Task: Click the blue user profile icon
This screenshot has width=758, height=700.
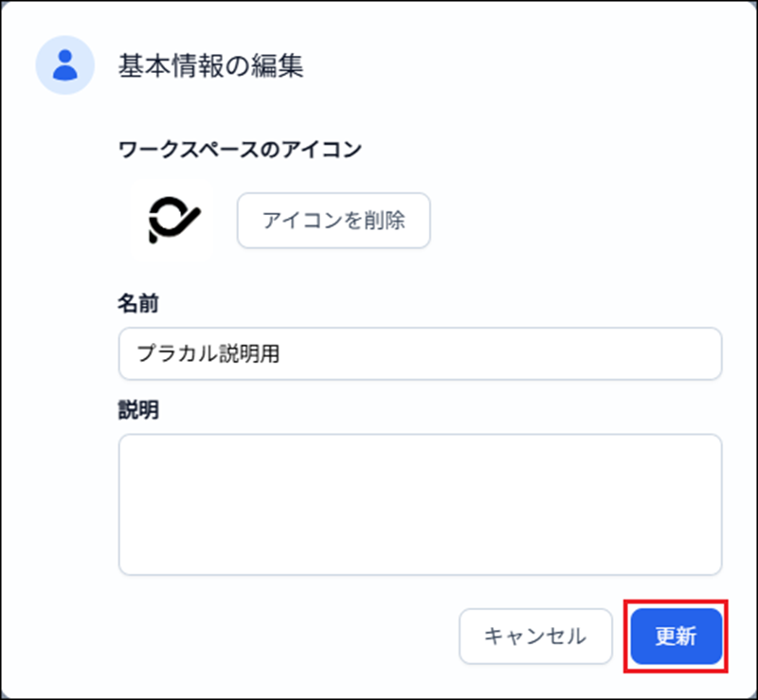Action: pyautogui.click(x=64, y=65)
